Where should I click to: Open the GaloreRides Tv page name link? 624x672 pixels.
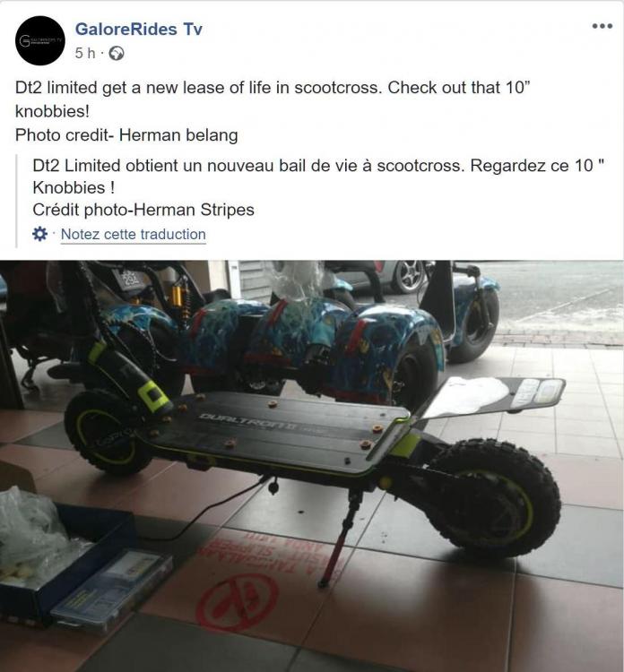click(x=139, y=30)
